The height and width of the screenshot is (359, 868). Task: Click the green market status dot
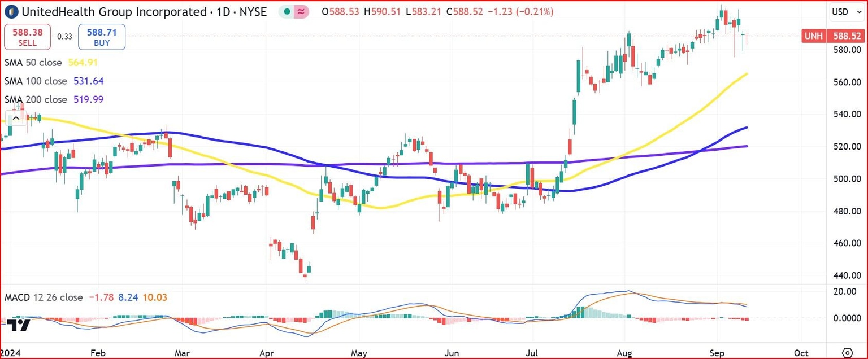pos(287,12)
